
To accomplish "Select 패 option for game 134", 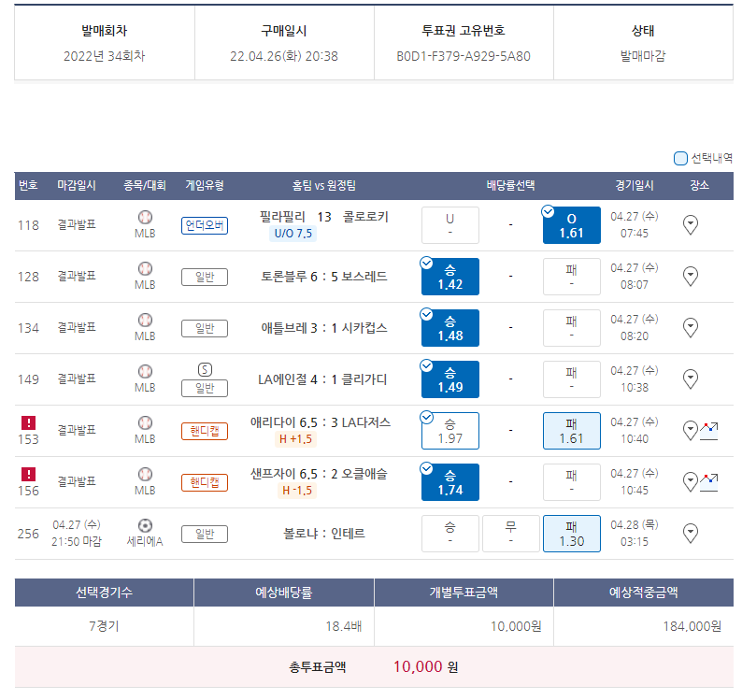I will pyautogui.click(x=572, y=328).
